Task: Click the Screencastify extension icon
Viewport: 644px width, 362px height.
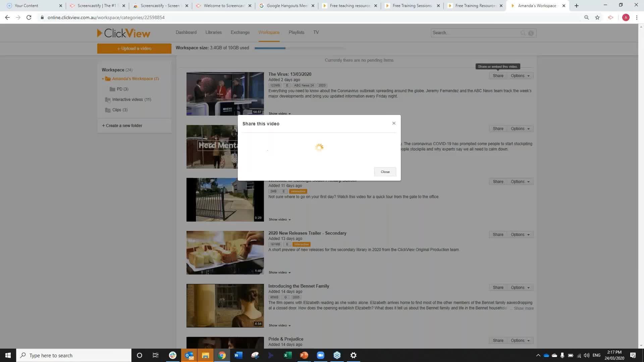Action: pos(610,17)
